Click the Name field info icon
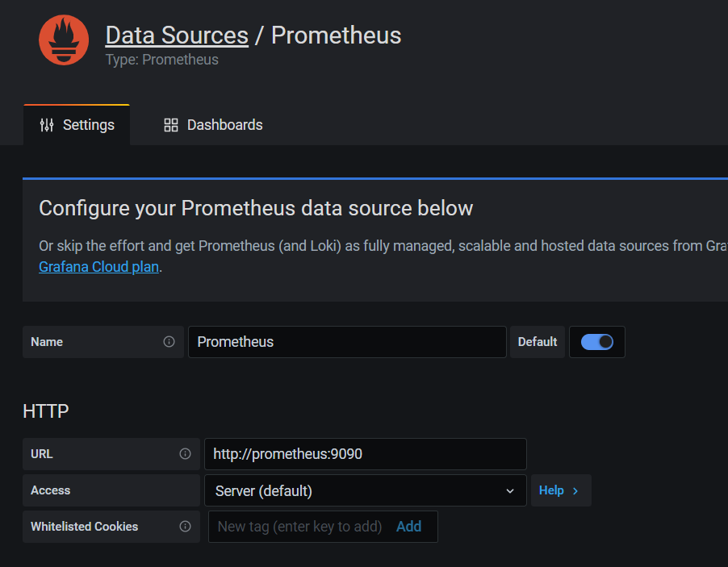Screen dimensions: 728x567 tap(169, 342)
